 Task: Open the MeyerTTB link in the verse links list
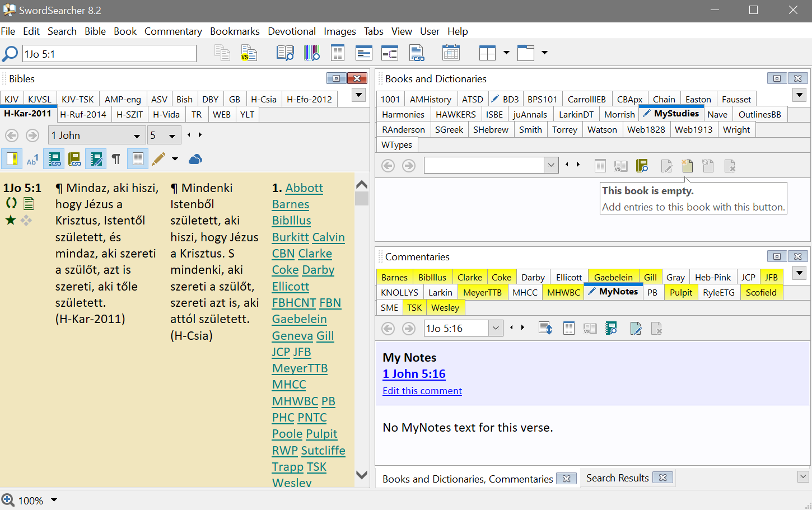(x=300, y=368)
